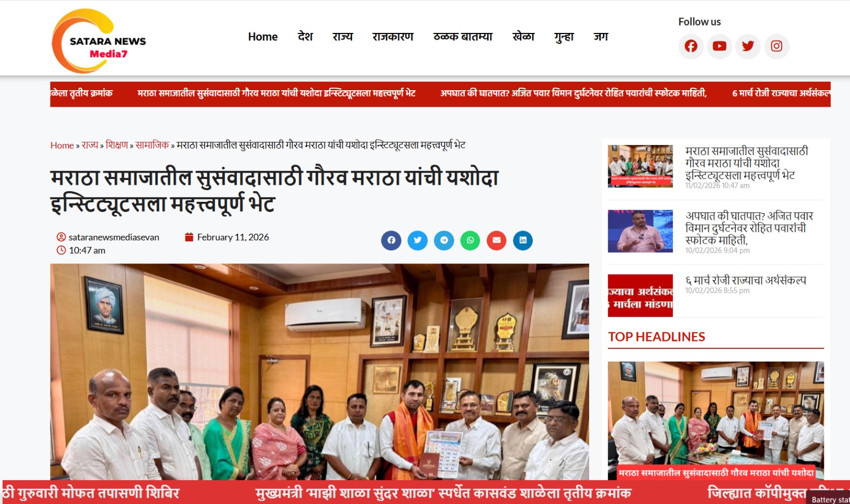Share article via red email icon
The height and width of the screenshot is (504, 850).
coord(497,240)
